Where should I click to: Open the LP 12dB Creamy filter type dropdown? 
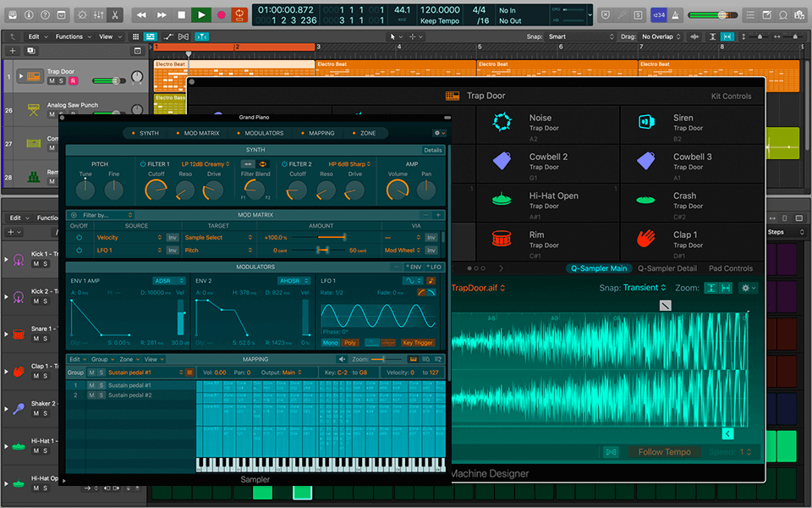(205, 164)
